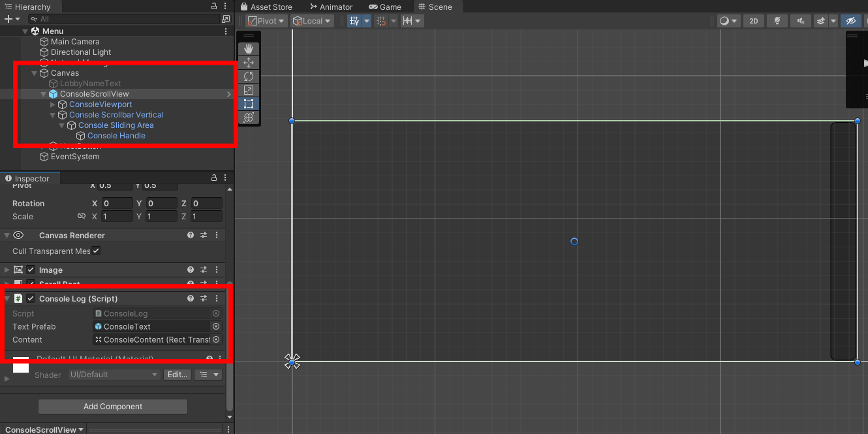Select EventSystem object
This screenshot has width=868, height=434.
pyautogui.click(x=75, y=157)
